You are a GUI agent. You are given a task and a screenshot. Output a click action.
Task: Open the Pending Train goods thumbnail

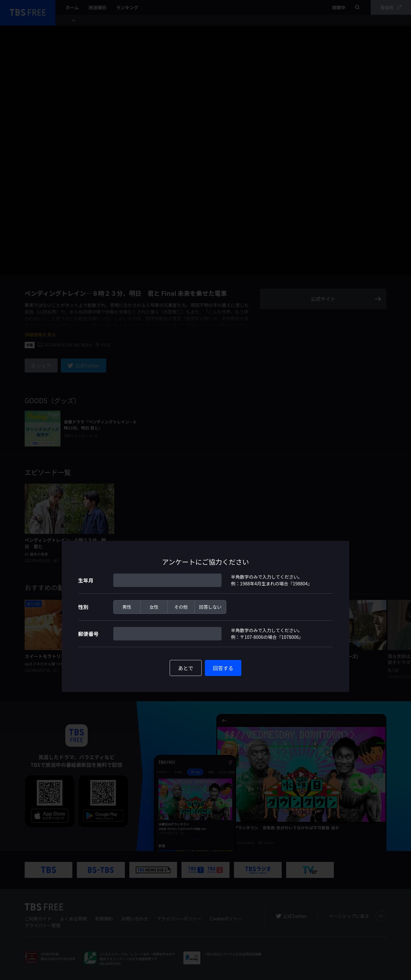(43, 428)
